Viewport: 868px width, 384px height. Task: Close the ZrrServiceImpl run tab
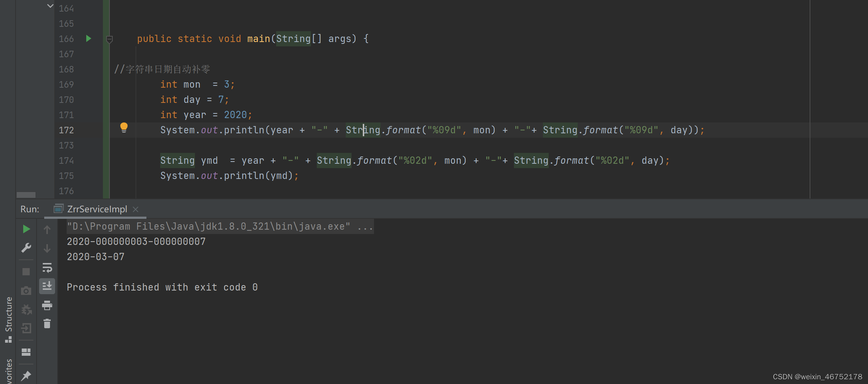coord(136,209)
